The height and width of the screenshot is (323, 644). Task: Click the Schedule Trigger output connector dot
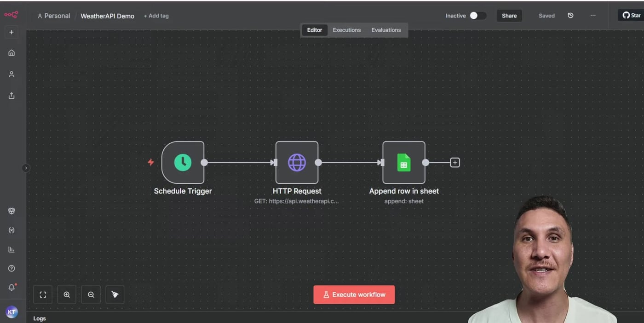(x=204, y=162)
